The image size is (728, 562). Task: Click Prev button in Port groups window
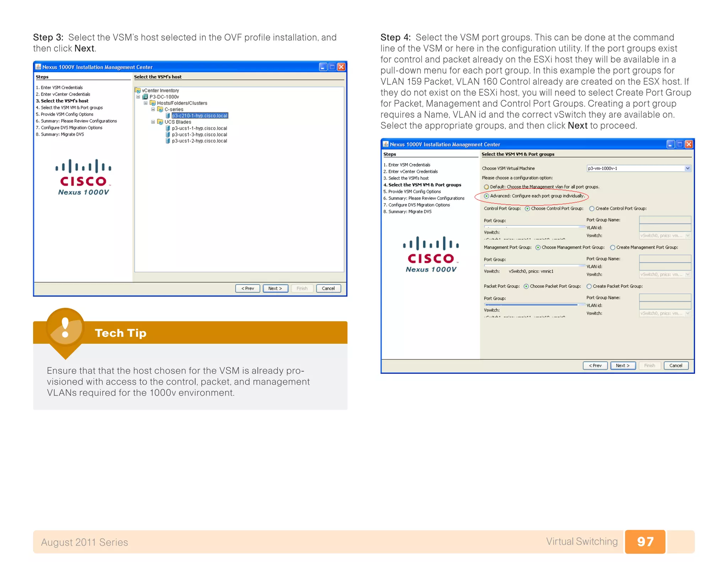[595, 366]
